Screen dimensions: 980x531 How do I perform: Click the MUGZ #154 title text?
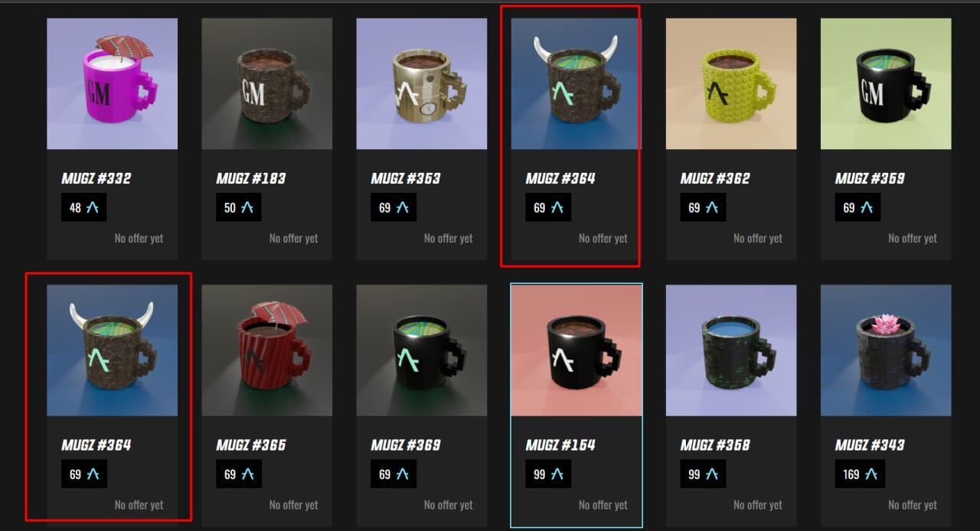click(560, 445)
